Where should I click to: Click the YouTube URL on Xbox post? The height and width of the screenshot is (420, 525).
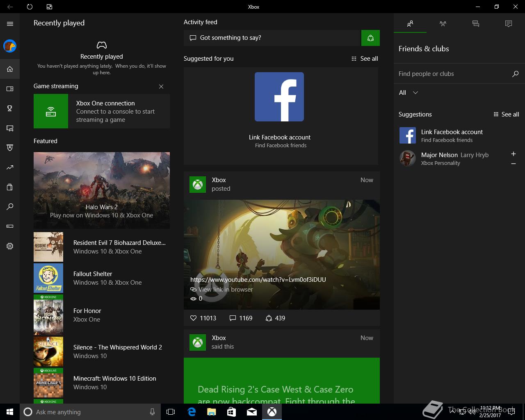(x=258, y=280)
